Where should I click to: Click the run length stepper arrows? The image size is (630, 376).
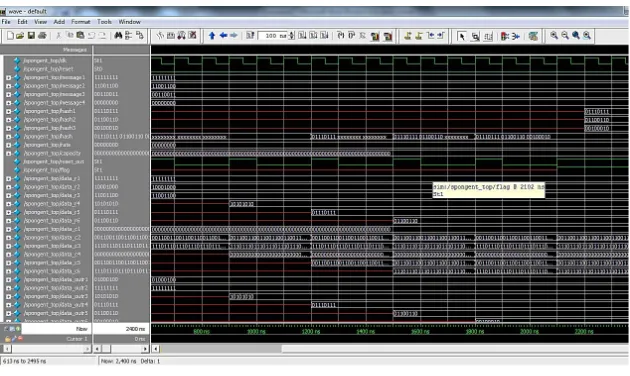[x=292, y=36]
